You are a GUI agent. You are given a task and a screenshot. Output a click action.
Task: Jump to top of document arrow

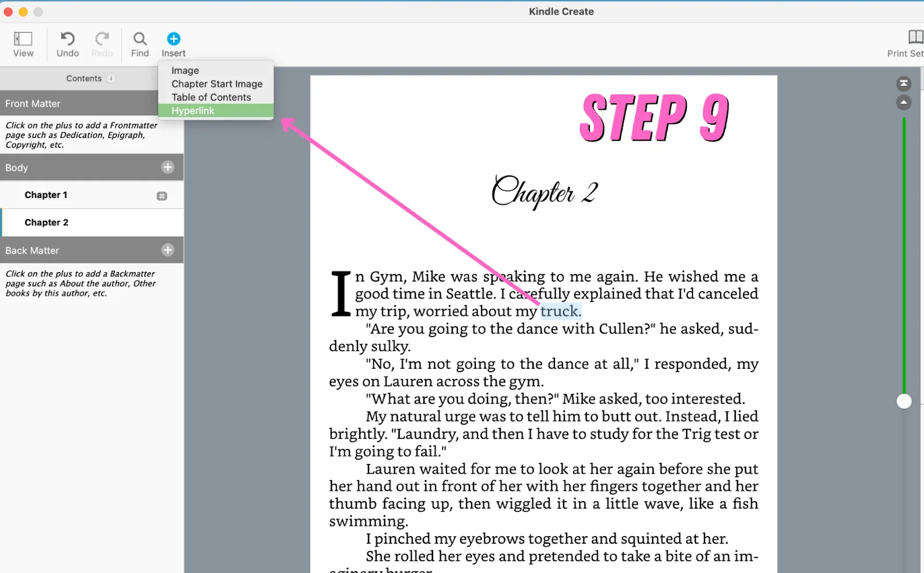tap(904, 84)
